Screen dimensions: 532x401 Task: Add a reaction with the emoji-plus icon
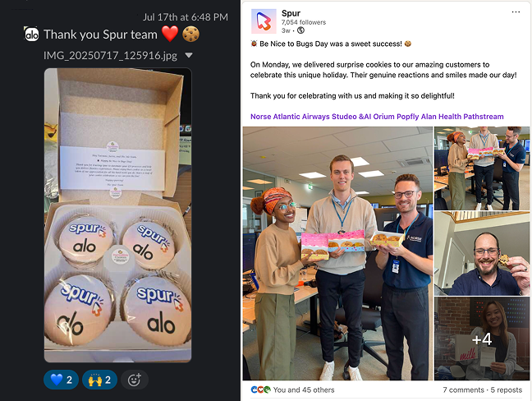(135, 380)
